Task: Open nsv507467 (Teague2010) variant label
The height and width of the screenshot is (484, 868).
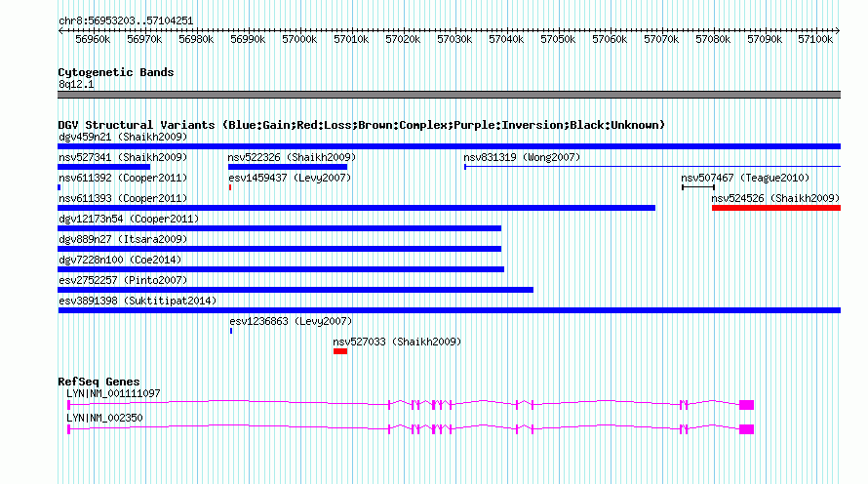Action: 745,178
